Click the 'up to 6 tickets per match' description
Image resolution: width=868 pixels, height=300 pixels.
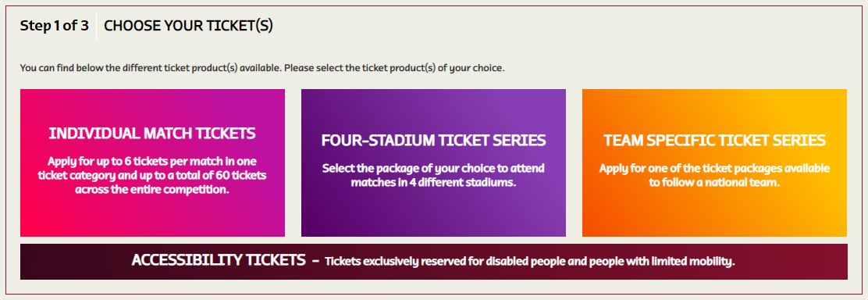152,176
